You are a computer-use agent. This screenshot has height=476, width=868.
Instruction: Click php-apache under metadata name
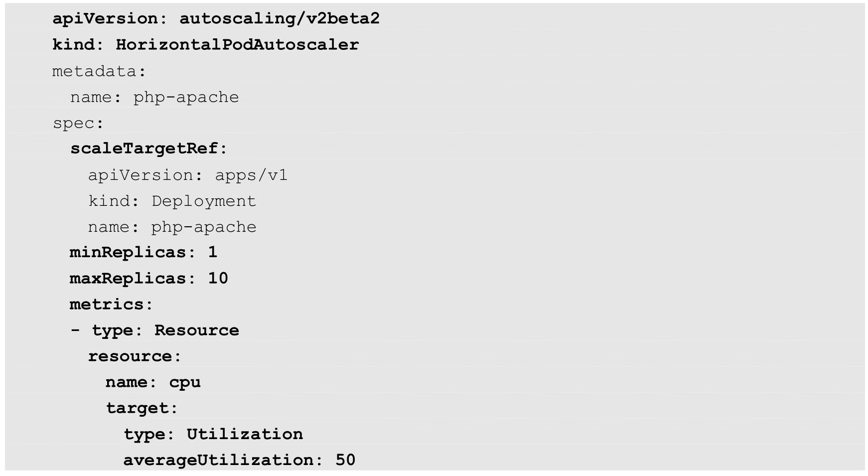pos(186,97)
